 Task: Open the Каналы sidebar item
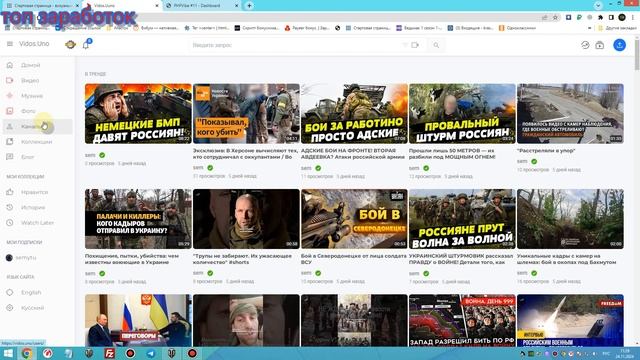(x=38, y=126)
